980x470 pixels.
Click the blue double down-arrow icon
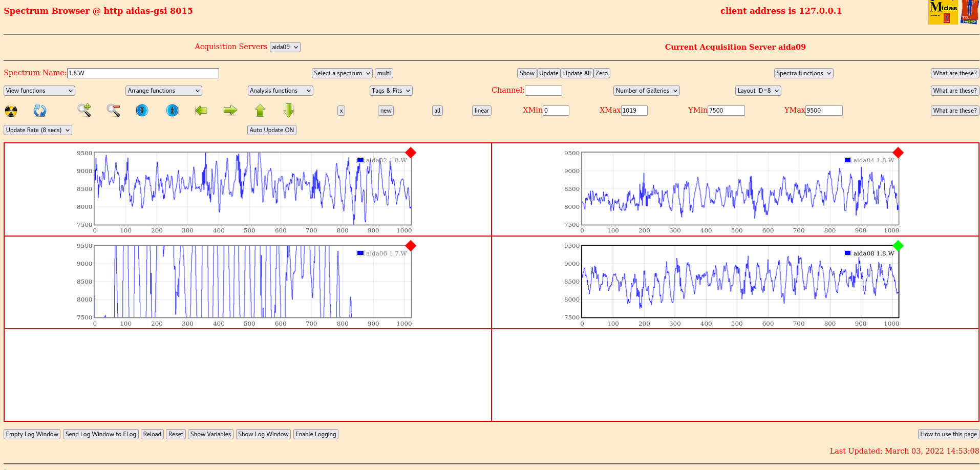[x=142, y=110]
